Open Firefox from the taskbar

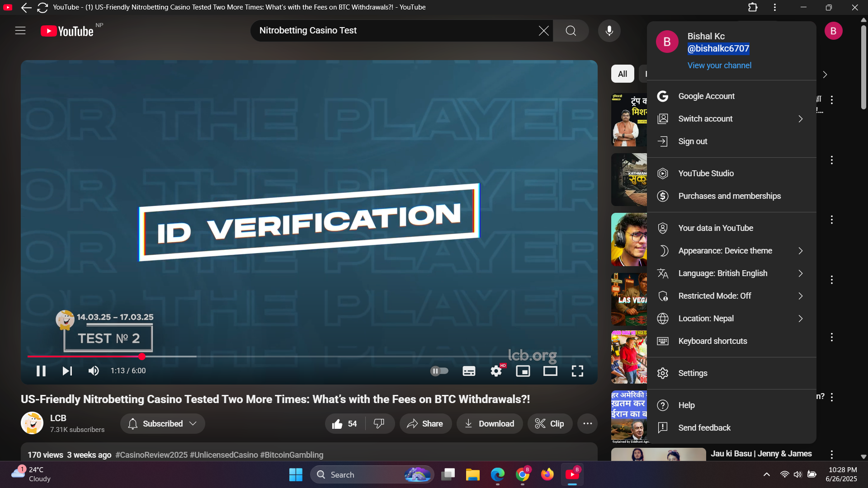pyautogui.click(x=547, y=474)
